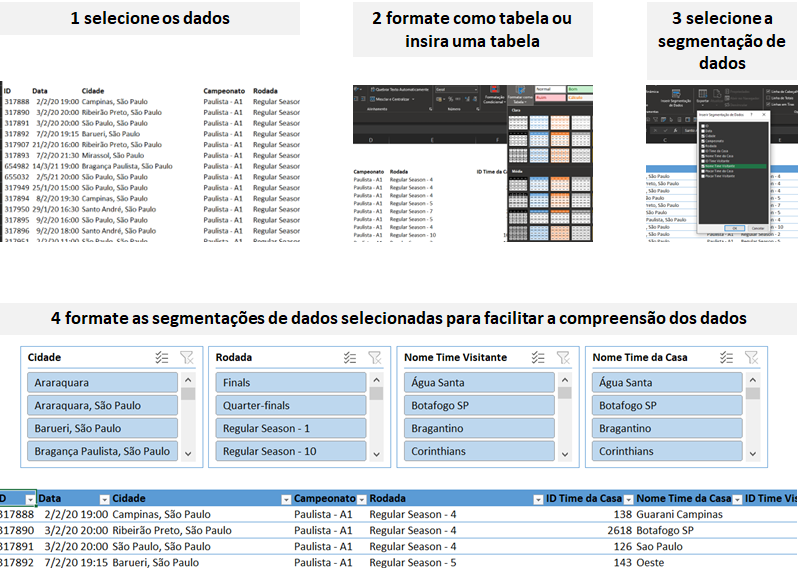Open the Data column filter dropdown
The image size is (801, 568).
[x=104, y=500]
